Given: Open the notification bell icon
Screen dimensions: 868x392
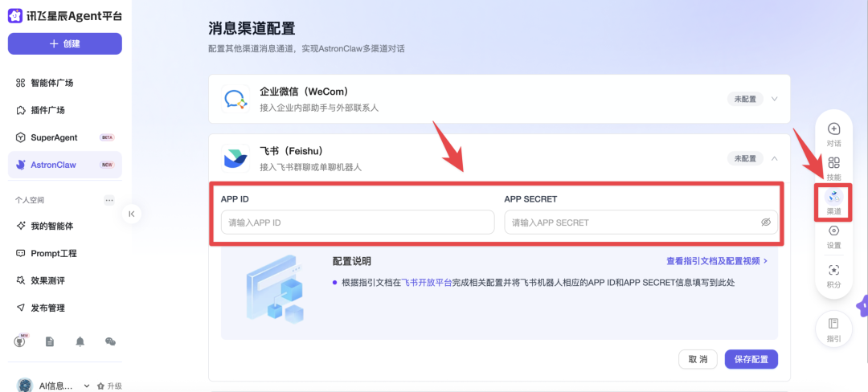Looking at the screenshot, I should tap(80, 341).
